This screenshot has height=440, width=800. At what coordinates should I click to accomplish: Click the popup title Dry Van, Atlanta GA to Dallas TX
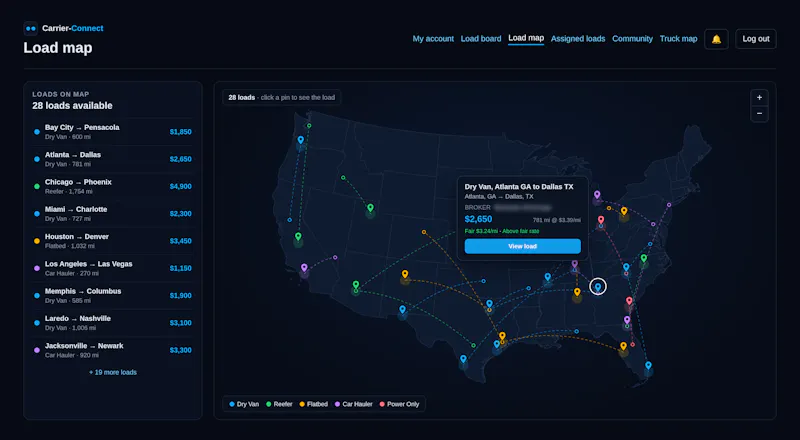pos(519,187)
